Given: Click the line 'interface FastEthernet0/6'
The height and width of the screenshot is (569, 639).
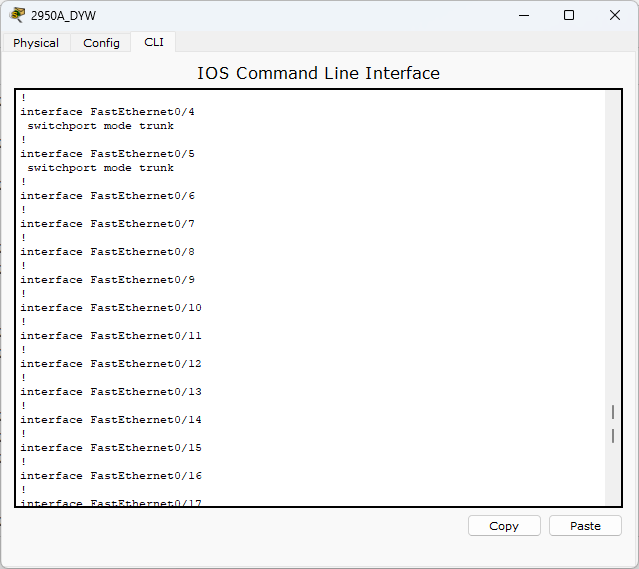Looking at the screenshot, I should [x=108, y=196].
